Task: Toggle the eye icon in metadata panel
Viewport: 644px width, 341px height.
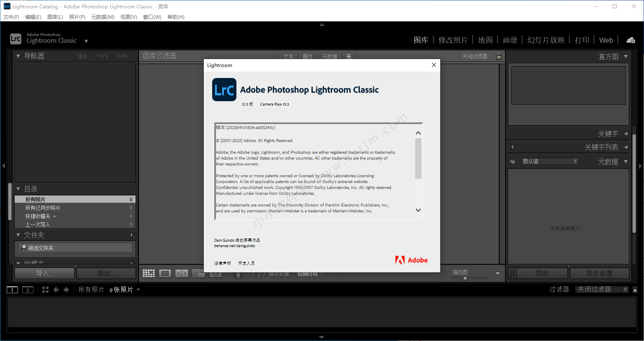Action: 513,162
